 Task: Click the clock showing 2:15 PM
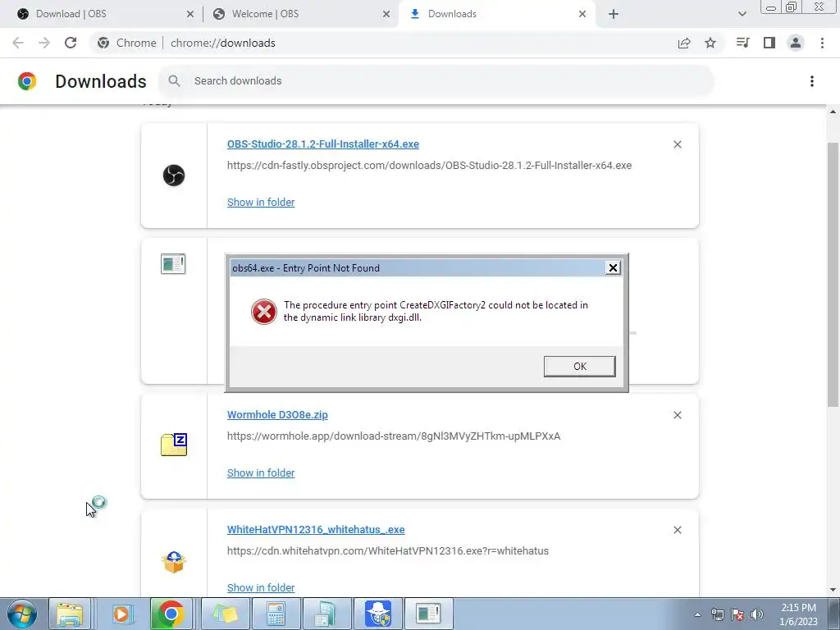798,614
